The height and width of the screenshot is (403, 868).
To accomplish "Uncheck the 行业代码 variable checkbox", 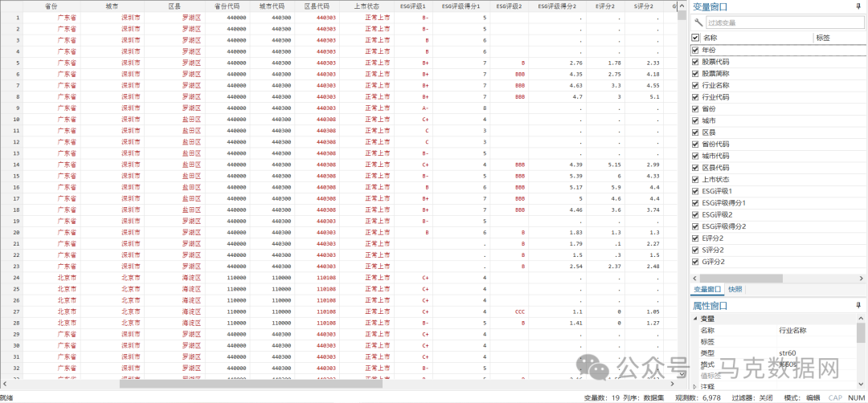I will (x=696, y=97).
